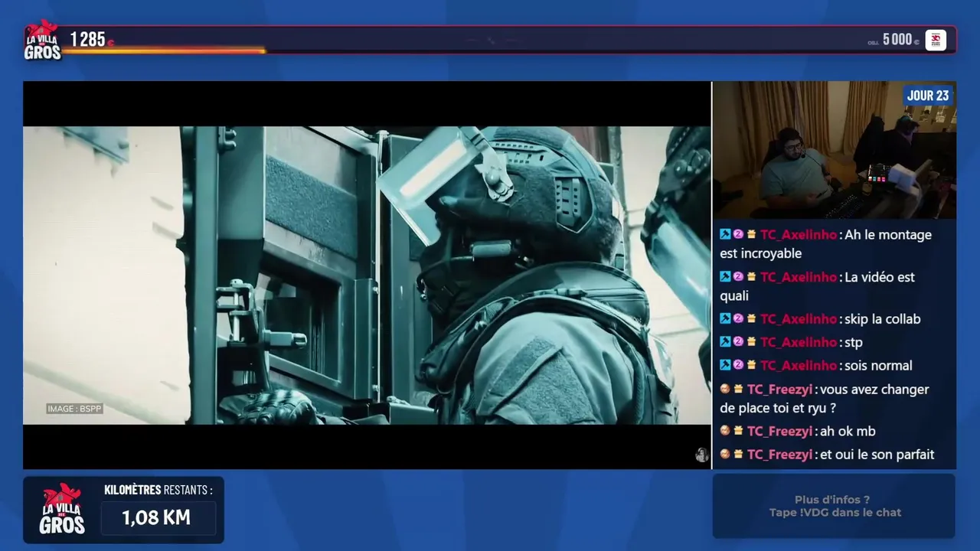Click the 'IMAGE : BSPP' caption on the video
980x551 pixels.
(74, 409)
